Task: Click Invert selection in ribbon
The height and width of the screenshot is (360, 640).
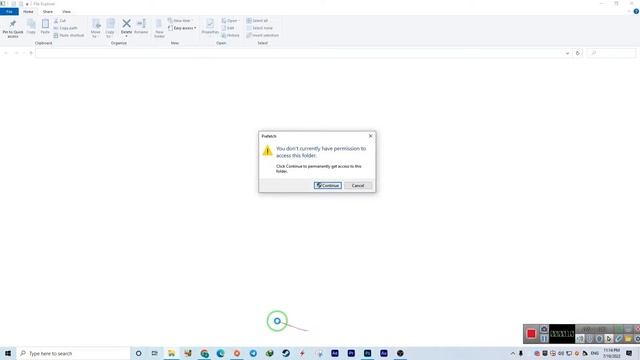Action: tap(262, 35)
